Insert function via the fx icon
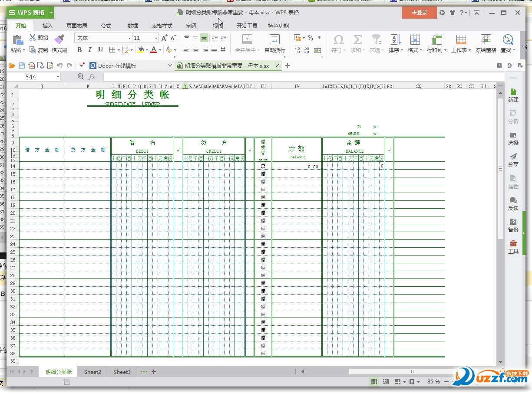532x393 pixels. (92, 77)
